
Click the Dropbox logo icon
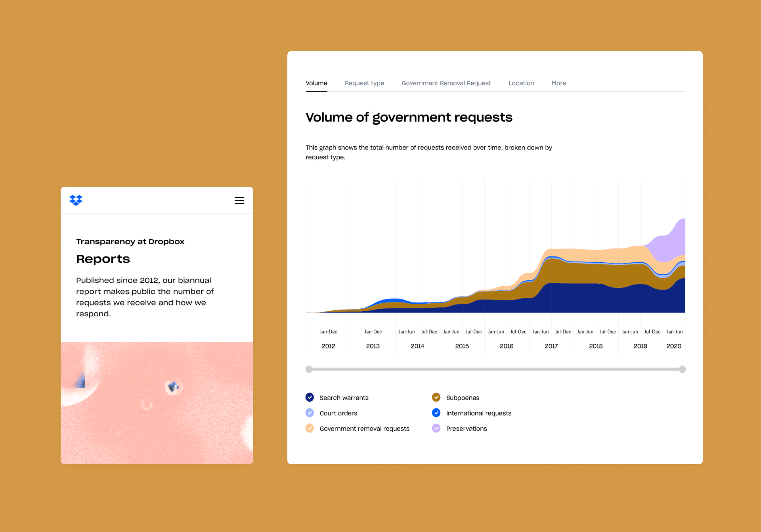[76, 200]
